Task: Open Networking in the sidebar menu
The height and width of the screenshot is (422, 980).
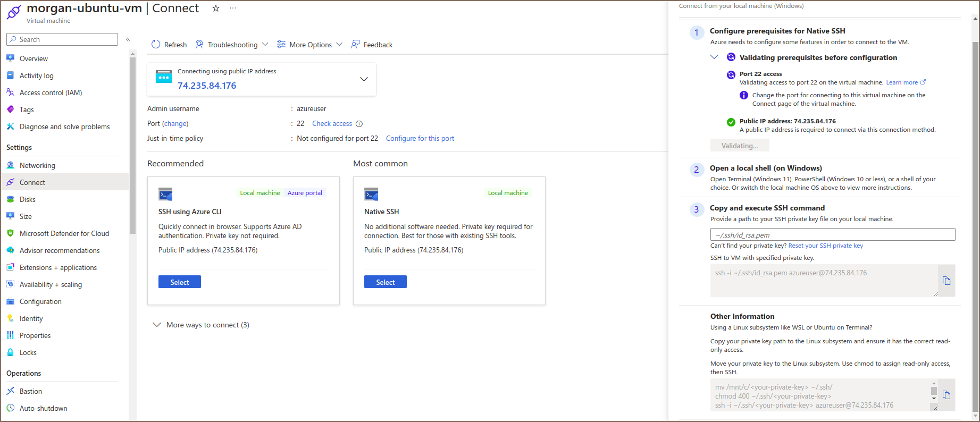Action: 37,165
